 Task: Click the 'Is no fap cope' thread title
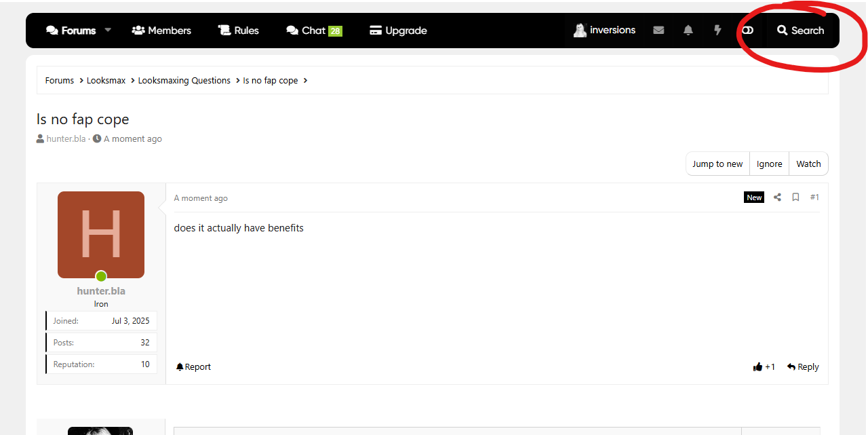(83, 119)
